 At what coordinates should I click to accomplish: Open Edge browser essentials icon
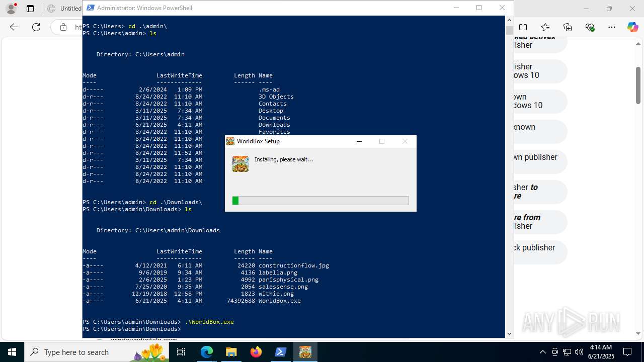coord(590,27)
